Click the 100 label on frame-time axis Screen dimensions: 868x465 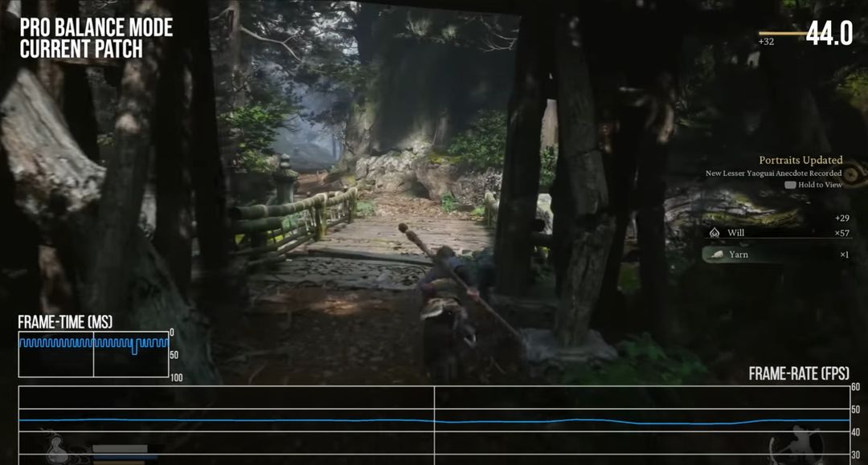pos(177,377)
